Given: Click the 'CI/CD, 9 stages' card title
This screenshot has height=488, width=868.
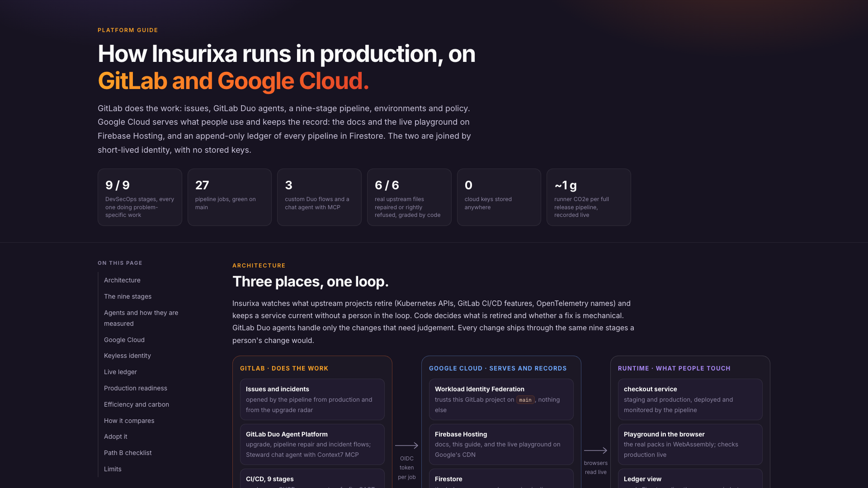Looking at the screenshot, I should (x=270, y=479).
